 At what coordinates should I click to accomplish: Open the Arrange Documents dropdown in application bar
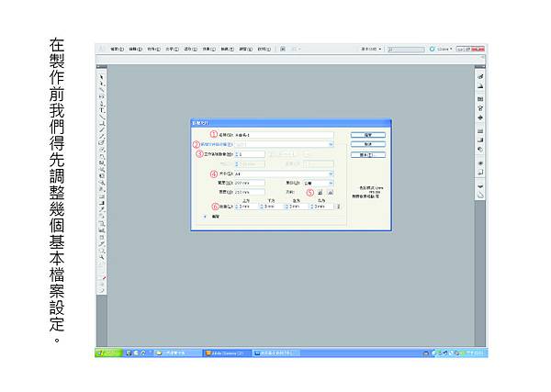coord(296,50)
